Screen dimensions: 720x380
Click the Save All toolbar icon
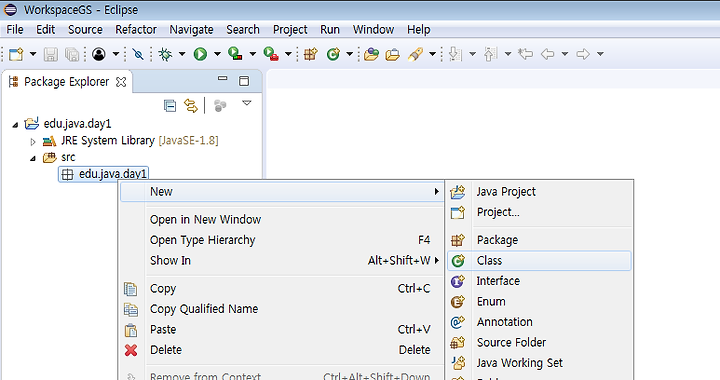point(72,54)
